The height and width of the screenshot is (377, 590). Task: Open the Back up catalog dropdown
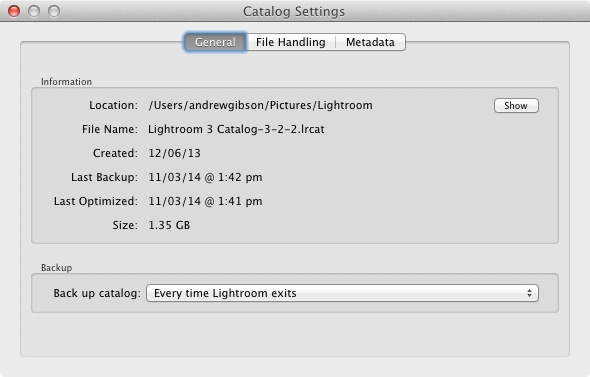coord(342,293)
